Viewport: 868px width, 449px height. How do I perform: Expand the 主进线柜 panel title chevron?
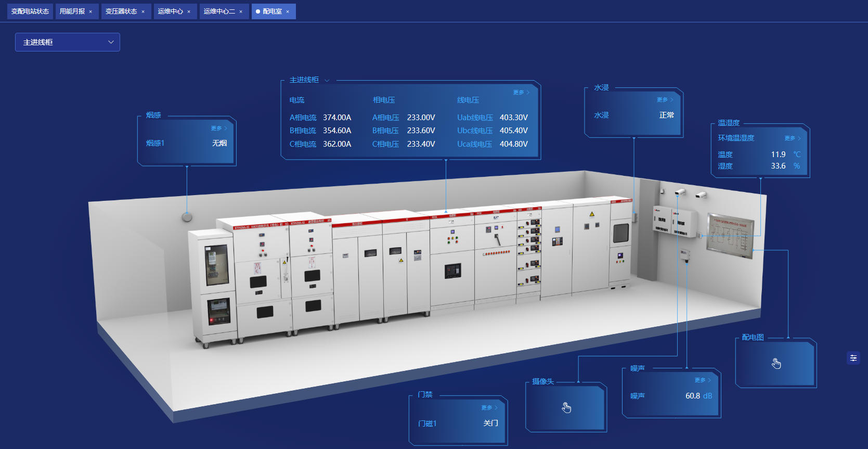pos(327,80)
